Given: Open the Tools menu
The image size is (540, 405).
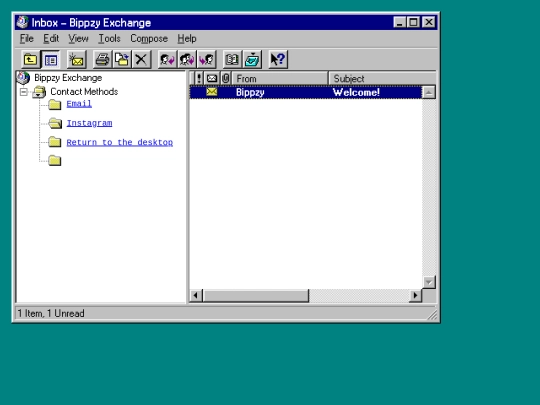Looking at the screenshot, I should point(109,39).
